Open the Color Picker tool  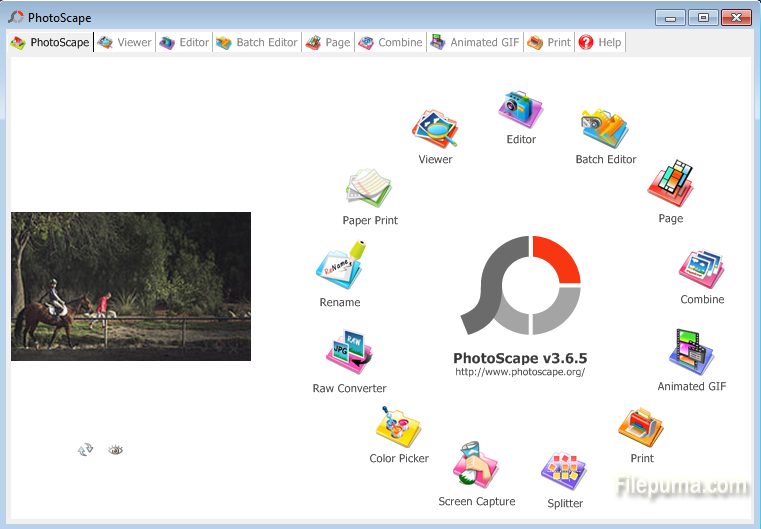pos(398,429)
